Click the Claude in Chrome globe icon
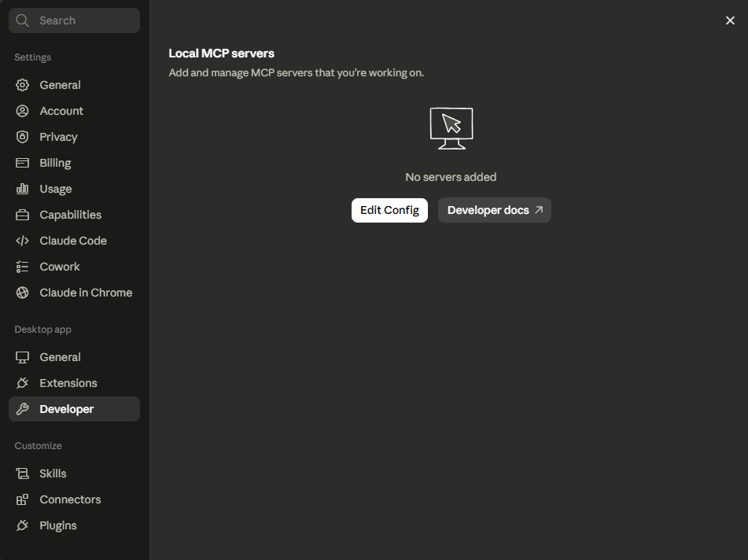This screenshot has height=560, width=748. pos(23,293)
